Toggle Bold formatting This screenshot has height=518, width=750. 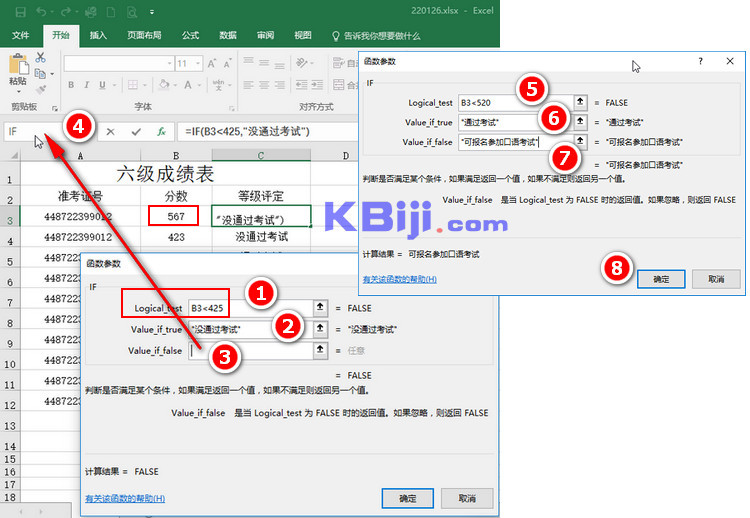[71, 85]
